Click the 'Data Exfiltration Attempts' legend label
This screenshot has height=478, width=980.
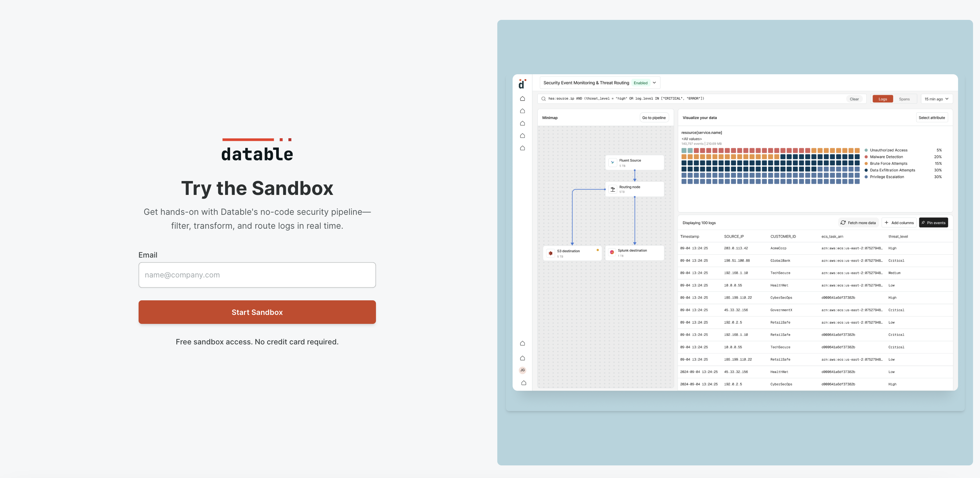(892, 170)
